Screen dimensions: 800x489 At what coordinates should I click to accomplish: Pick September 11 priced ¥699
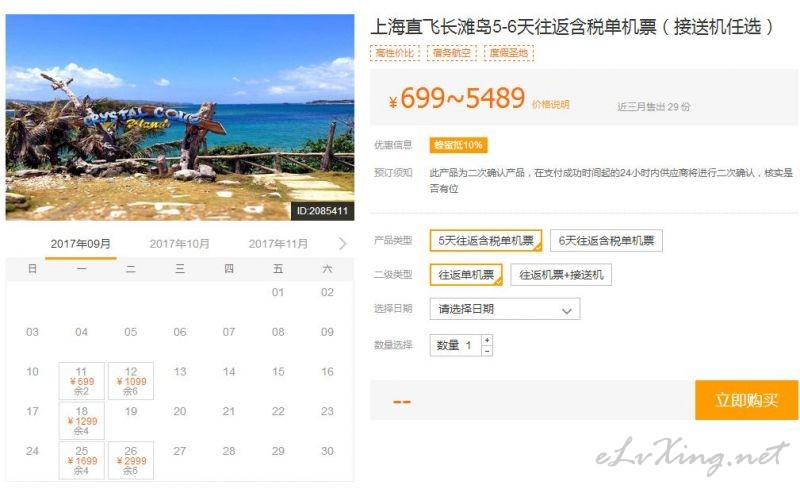(82, 381)
